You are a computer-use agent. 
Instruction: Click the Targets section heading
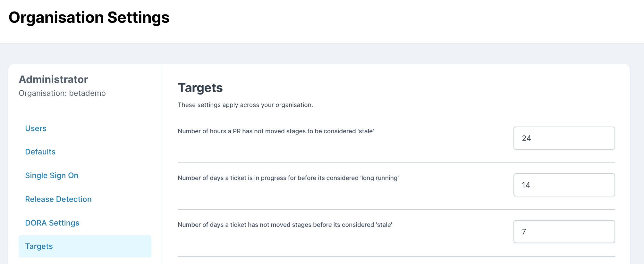point(200,88)
